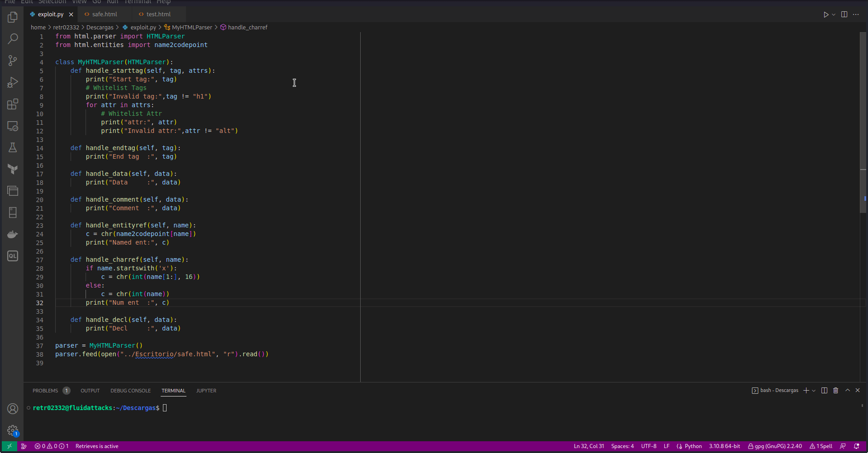Click the 1 Spell status item

click(x=821, y=446)
